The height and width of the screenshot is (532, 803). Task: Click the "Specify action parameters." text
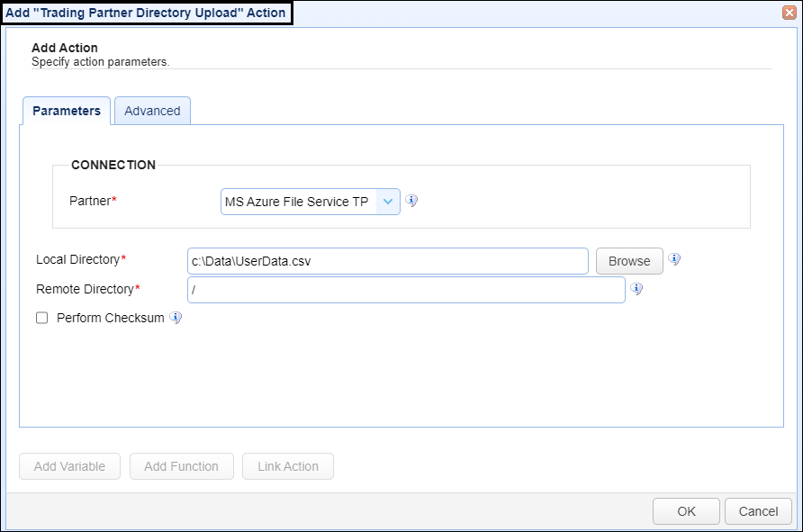(x=101, y=62)
